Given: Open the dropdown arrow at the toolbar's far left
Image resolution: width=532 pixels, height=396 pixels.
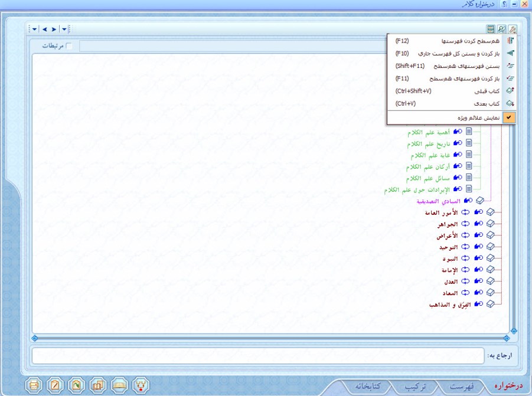Looking at the screenshot, I should pyautogui.click(x=34, y=29).
